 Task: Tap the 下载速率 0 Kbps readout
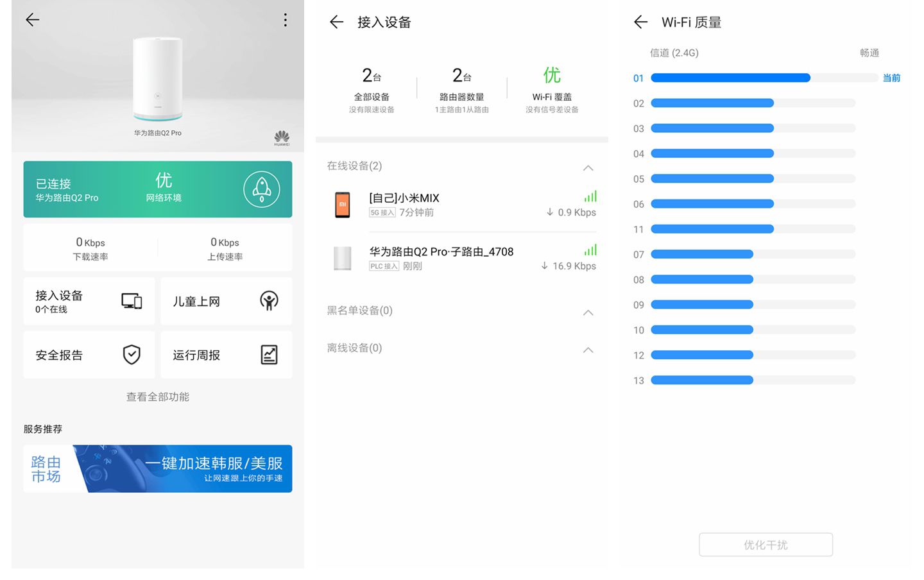click(x=90, y=248)
